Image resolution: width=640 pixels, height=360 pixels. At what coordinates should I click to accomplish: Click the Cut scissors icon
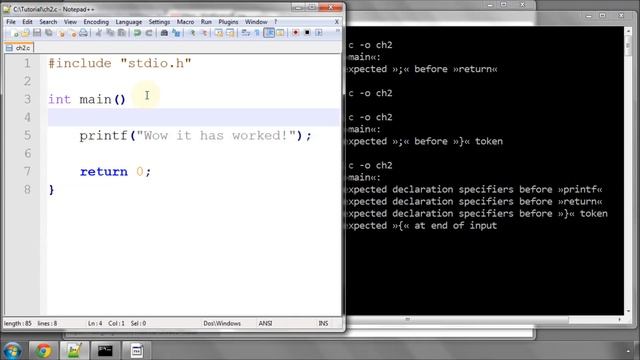(x=98, y=33)
